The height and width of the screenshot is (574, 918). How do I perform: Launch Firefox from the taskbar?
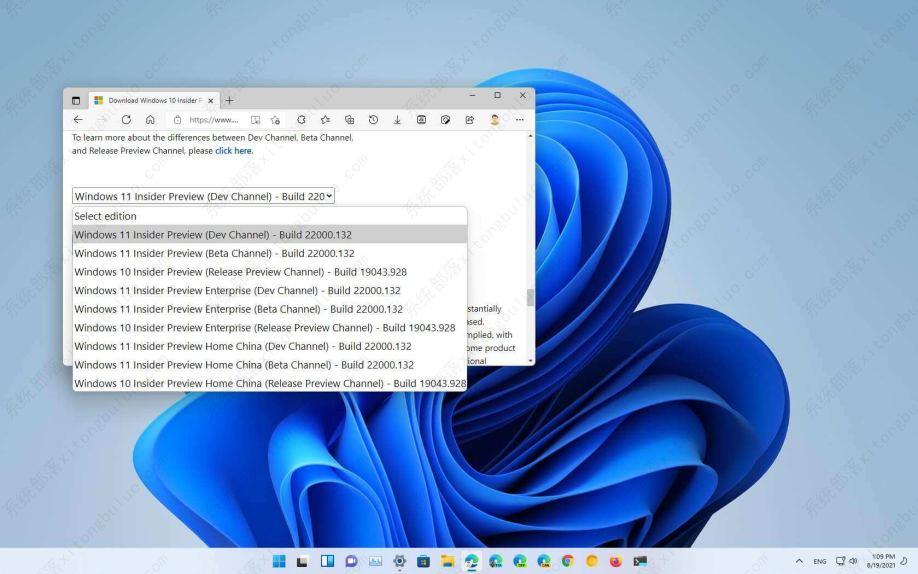615,561
